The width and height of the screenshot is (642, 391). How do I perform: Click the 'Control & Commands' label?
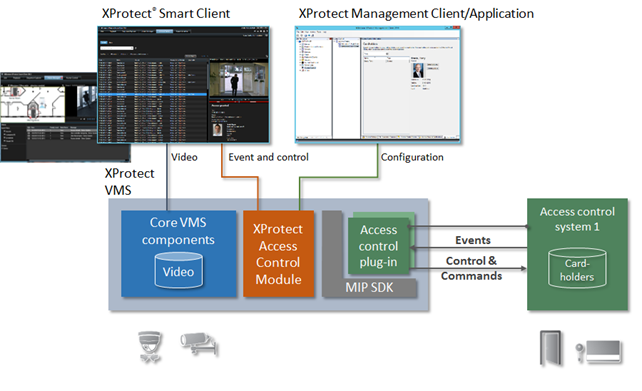(471, 268)
